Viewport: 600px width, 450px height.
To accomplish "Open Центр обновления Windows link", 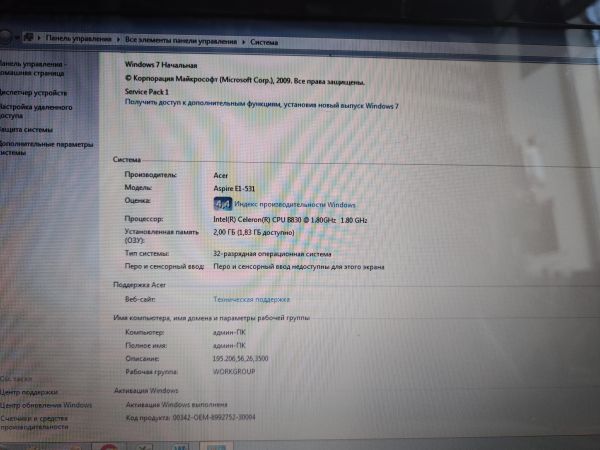I will [x=46, y=405].
